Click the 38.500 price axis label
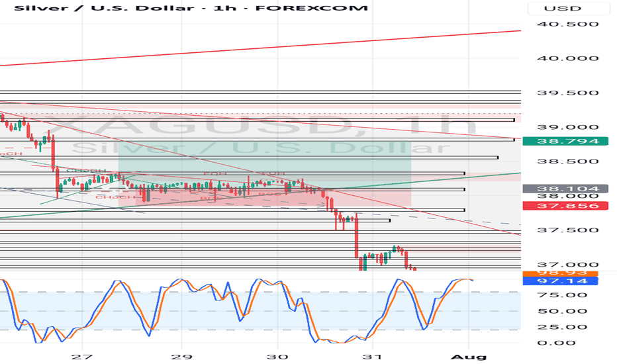 click(568, 161)
